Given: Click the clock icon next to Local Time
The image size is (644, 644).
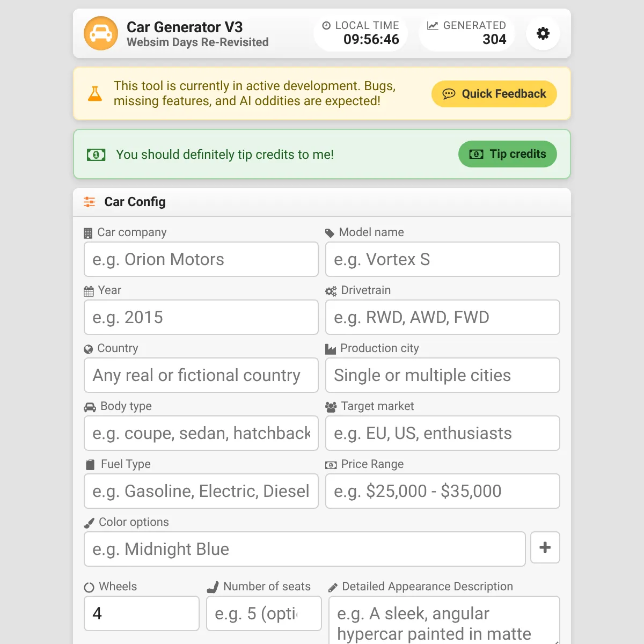Looking at the screenshot, I should pyautogui.click(x=326, y=25).
